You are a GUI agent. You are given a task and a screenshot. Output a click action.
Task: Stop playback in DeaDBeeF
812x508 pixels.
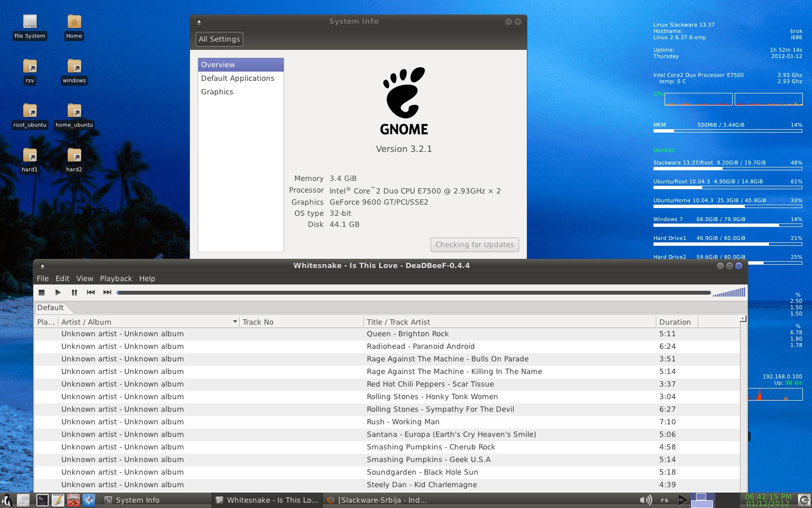[42, 292]
